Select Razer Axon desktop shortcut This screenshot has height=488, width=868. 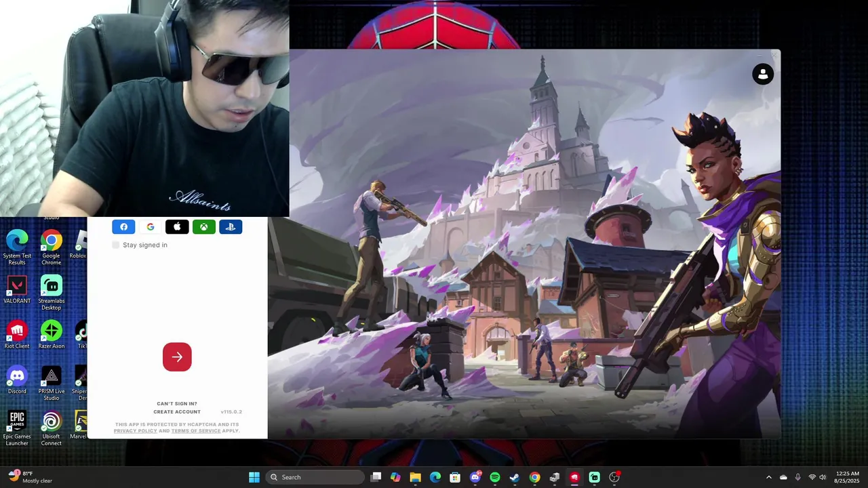(x=51, y=335)
